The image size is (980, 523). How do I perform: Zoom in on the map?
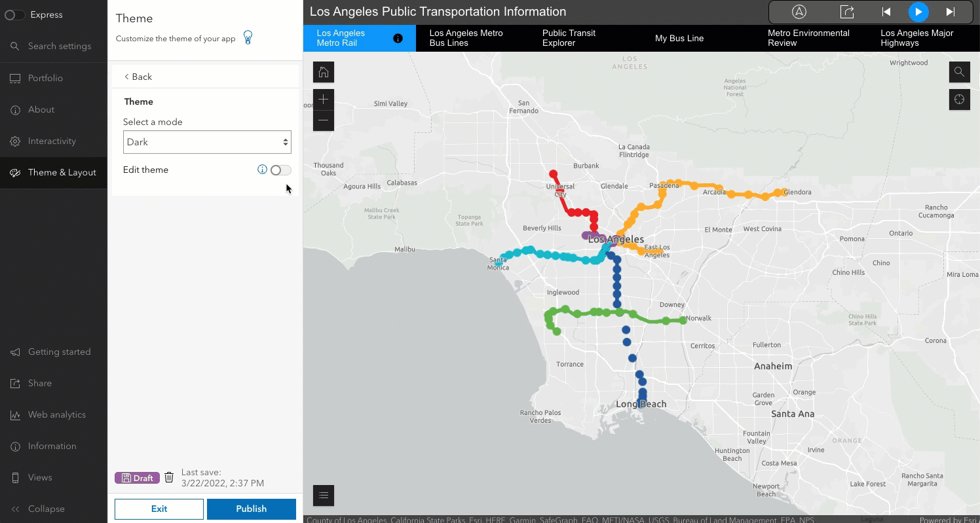(x=324, y=99)
